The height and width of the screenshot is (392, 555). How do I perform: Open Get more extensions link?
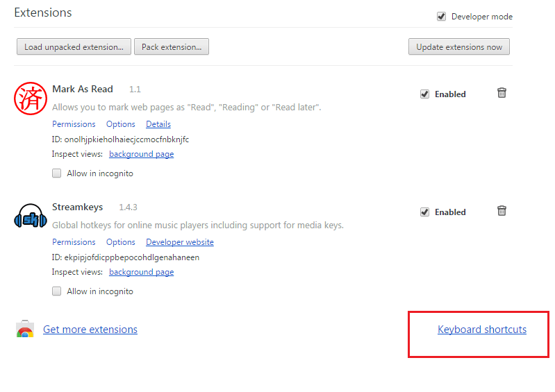point(90,330)
